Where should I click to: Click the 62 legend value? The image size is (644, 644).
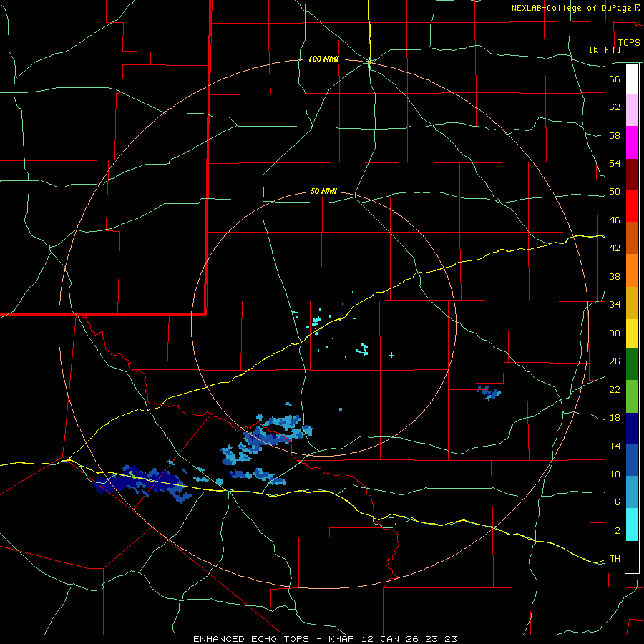point(615,107)
